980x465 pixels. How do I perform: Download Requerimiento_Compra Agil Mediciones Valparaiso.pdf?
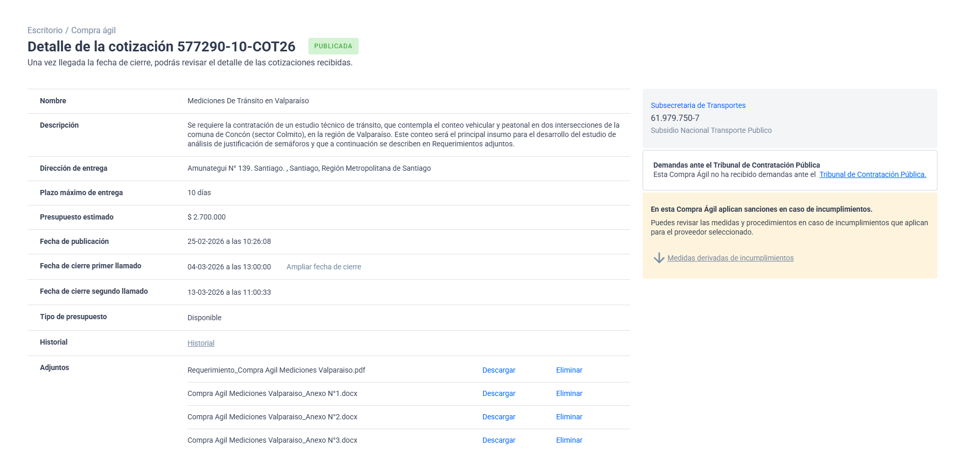[498, 370]
